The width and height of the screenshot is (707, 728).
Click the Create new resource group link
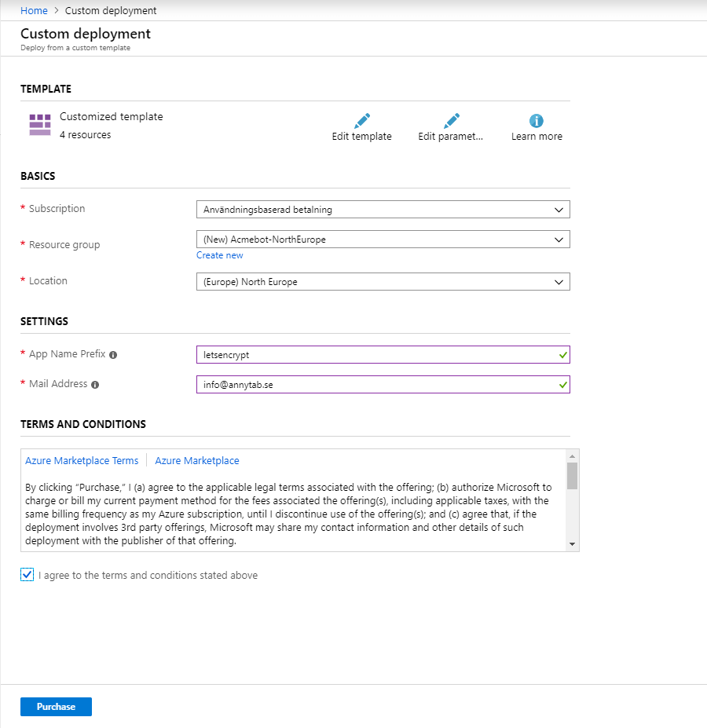[x=220, y=255]
